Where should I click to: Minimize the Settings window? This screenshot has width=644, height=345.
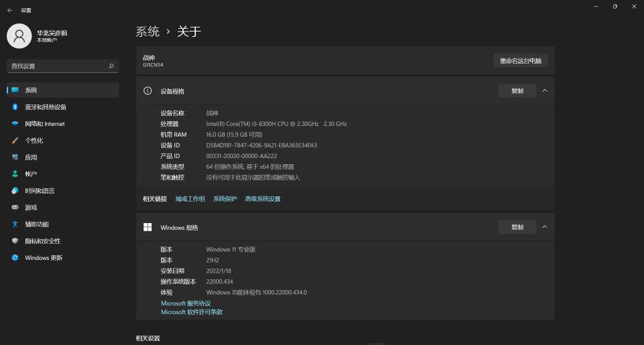click(596, 7)
